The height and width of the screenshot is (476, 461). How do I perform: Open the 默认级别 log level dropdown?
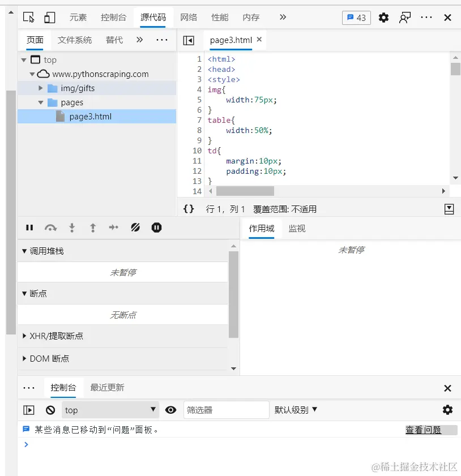296,410
